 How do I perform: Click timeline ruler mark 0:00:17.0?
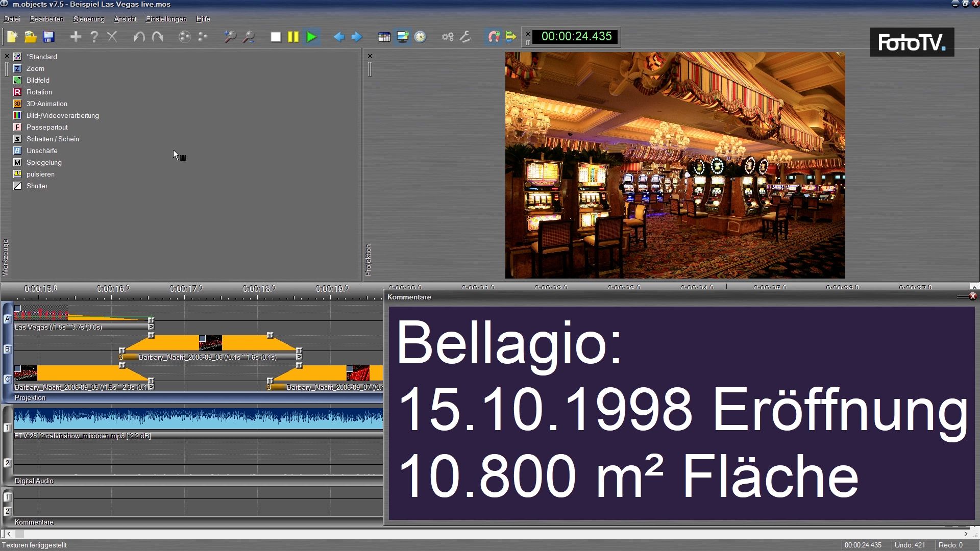coord(185,289)
